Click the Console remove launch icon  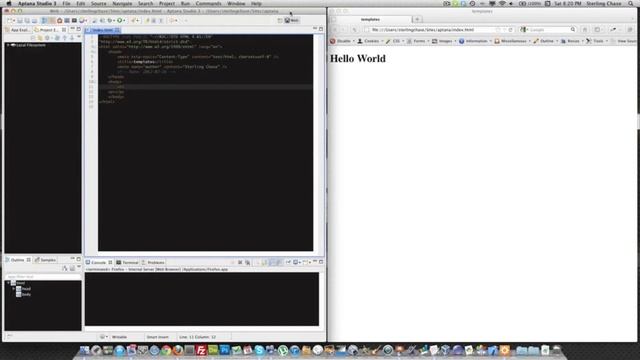pyautogui.click(x=240, y=262)
